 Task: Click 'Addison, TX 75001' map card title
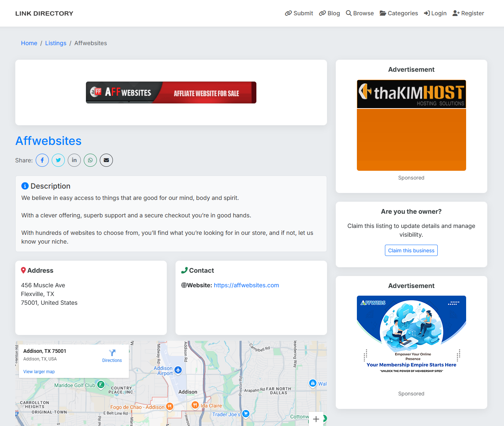point(45,351)
